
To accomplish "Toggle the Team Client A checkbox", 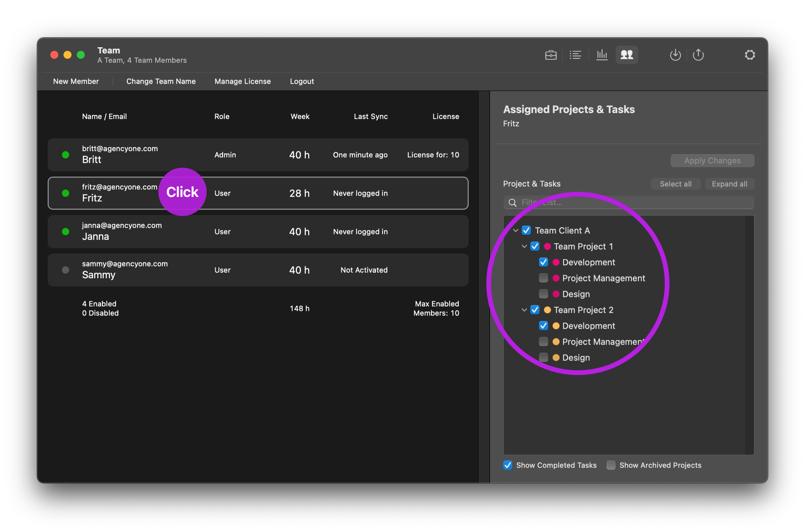I will pos(526,231).
